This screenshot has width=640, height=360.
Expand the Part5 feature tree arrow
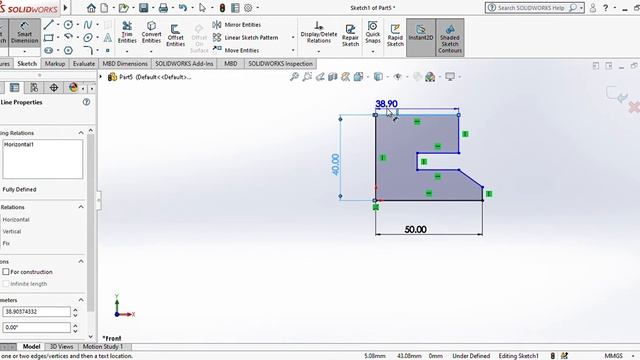[101, 77]
